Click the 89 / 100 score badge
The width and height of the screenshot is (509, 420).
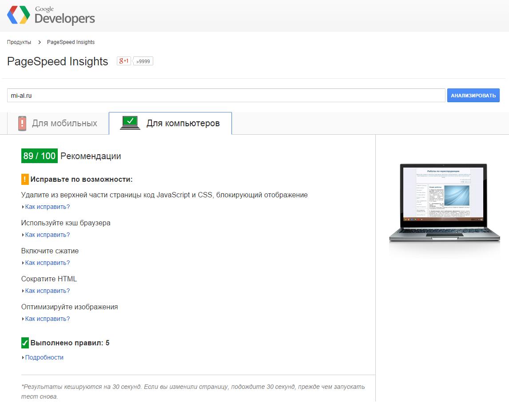[x=39, y=156]
